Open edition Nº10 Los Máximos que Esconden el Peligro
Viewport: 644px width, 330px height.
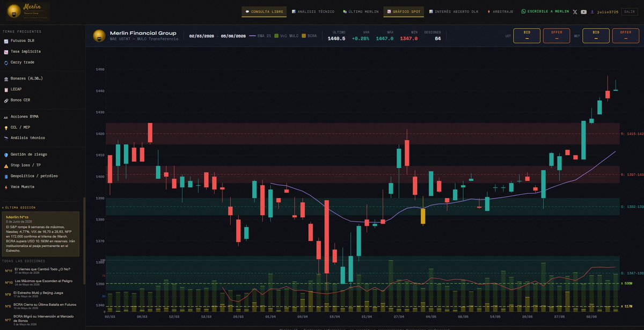pos(41,282)
